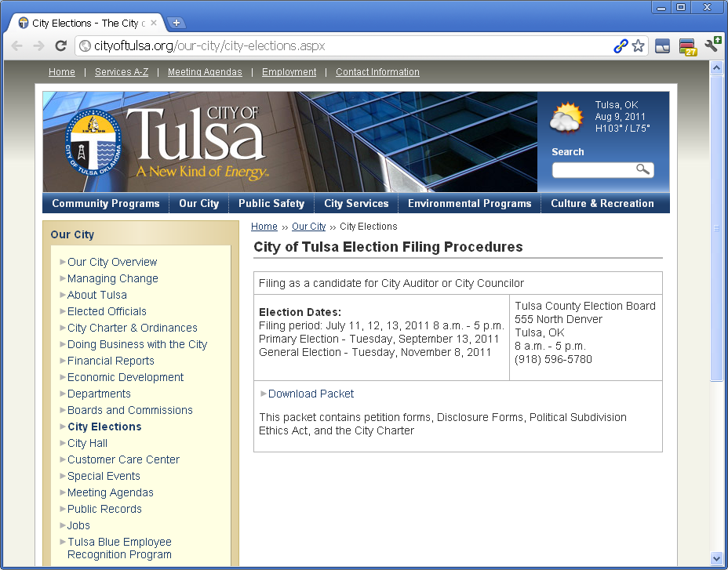The width and height of the screenshot is (728, 570).
Task: Close the City Elections browser tab
Action: pos(154,23)
